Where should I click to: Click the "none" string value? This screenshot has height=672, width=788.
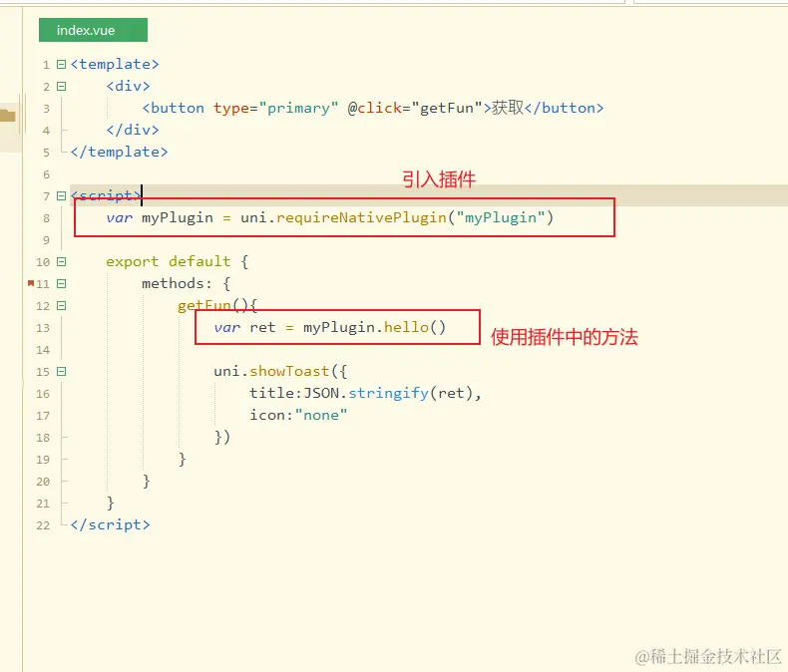pos(321,415)
